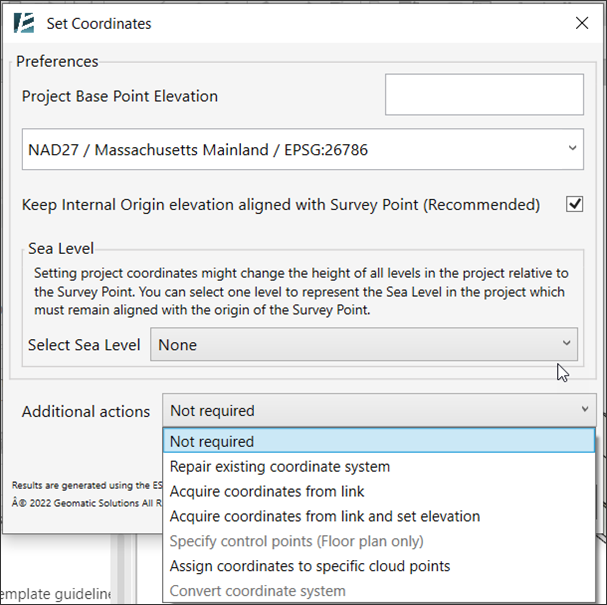Click the coordinate system dropdown arrow
The height and width of the screenshot is (605, 607).
point(573,148)
